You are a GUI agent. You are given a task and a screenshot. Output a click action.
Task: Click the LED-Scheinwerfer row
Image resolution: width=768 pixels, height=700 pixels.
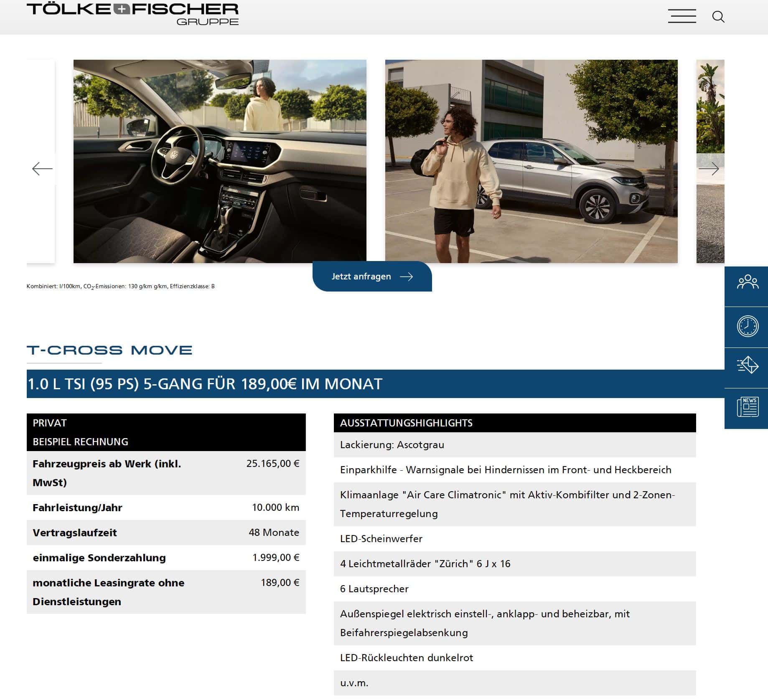515,539
